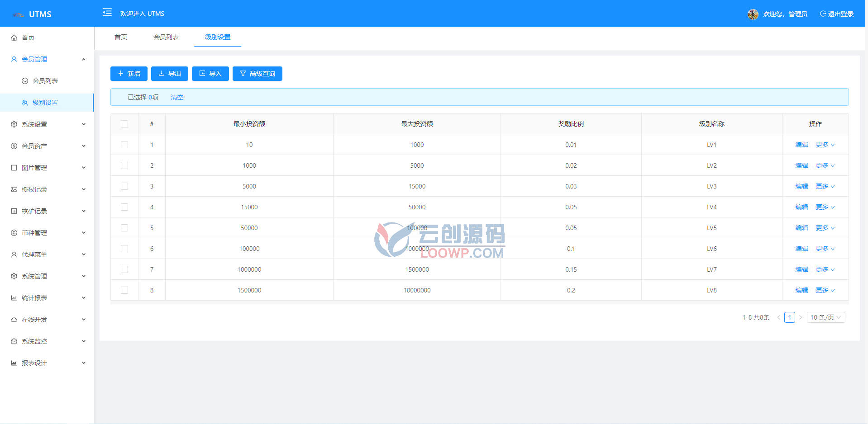Click the 奖励比例 column header
Screen dimensions: 868x424
click(571, 124)
